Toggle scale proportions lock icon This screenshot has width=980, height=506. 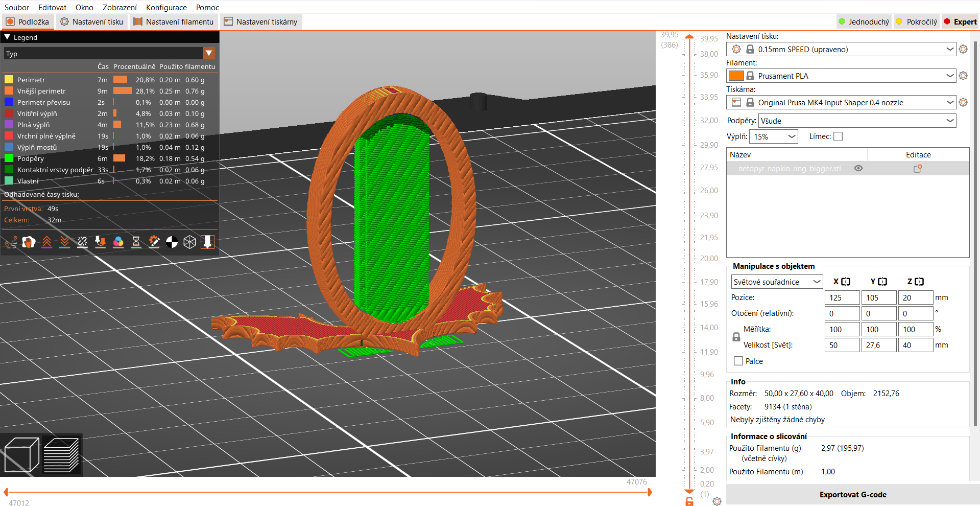(736, 337)
